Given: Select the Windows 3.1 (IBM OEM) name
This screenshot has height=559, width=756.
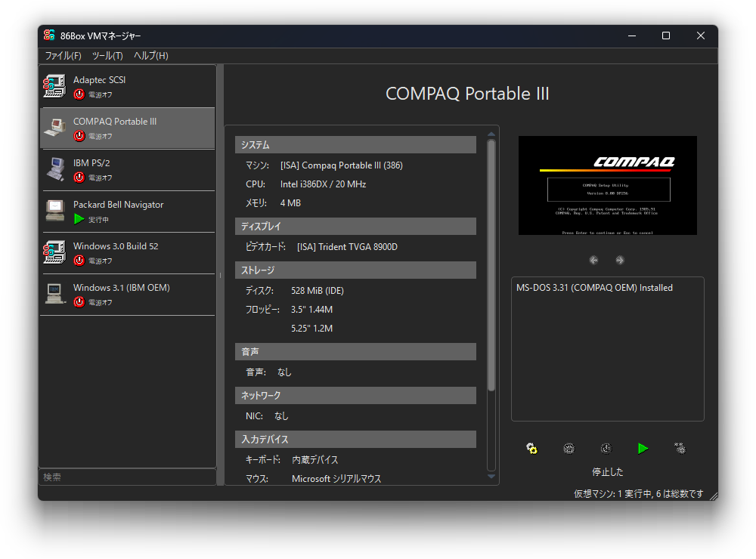Looking at the screenshot, I should (122, 287).
